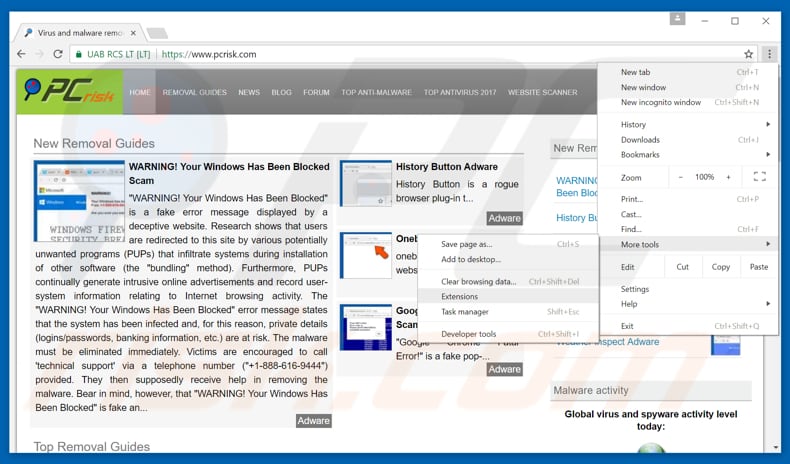Go to HOME in site navigation
This screenshot has width=790, height=464.
pyautogui.click(x=140, y=92)
